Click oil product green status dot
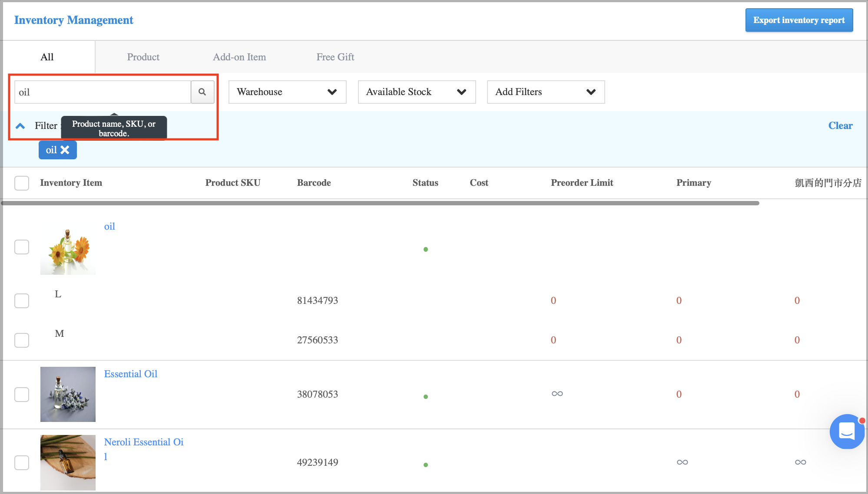Image resolution: width=868 pixels, height=494 pixels. (426, 249)
